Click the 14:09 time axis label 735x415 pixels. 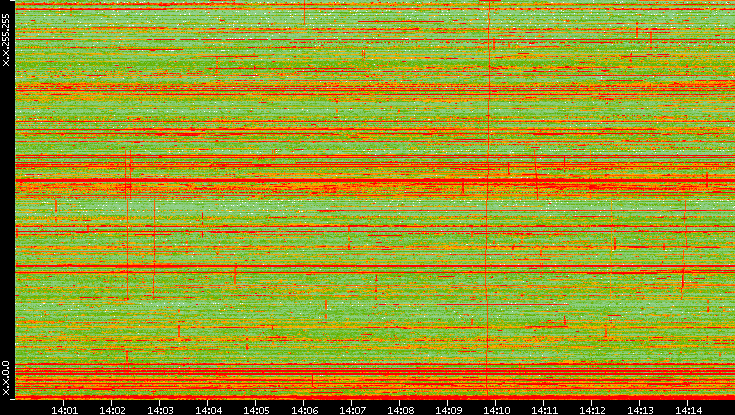coord(448,410)
